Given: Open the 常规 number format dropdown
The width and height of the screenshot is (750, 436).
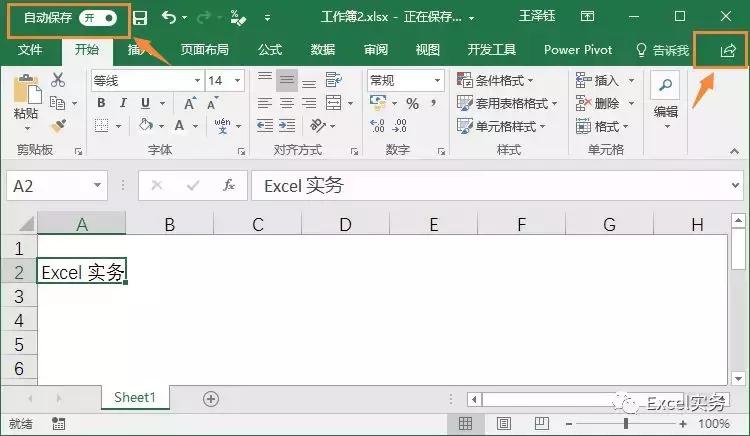Looking at the screenshot, I should click(x=437, y=80).
